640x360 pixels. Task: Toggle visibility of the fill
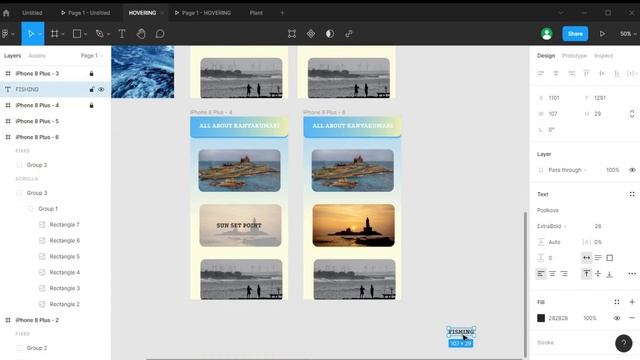coord(617,318)
